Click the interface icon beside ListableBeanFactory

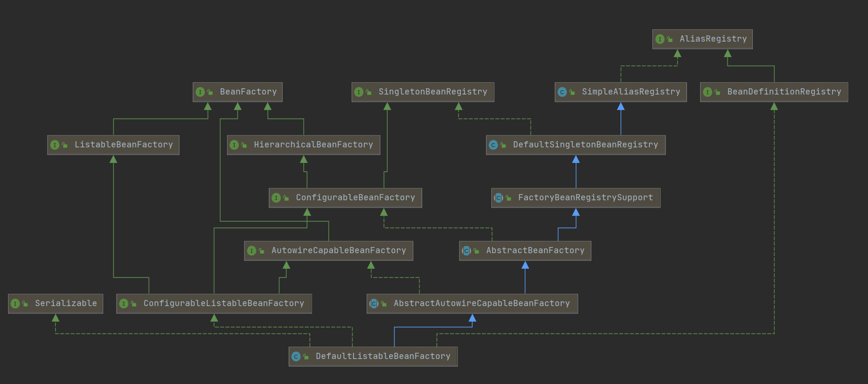[x=55, y=145]
